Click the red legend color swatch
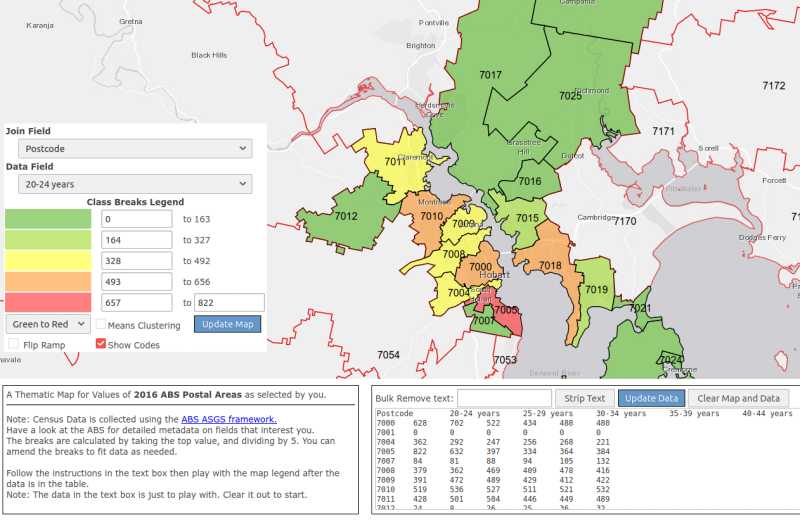 49,302
